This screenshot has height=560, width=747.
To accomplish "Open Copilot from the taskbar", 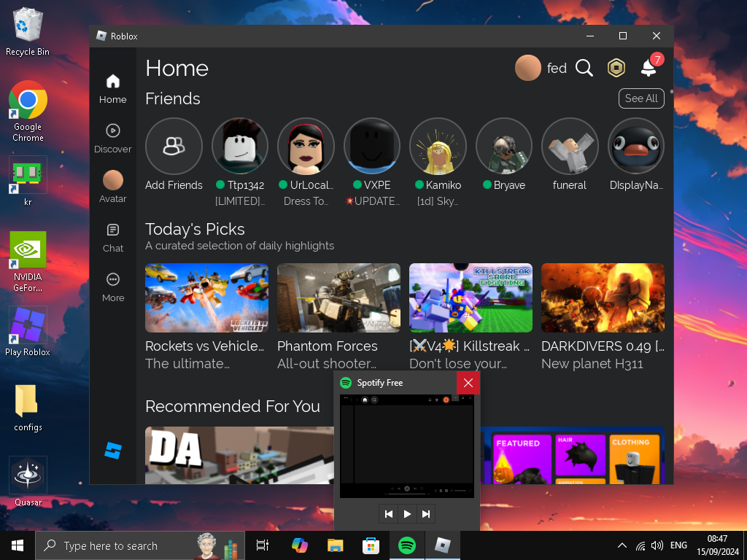I will tap(300, 545).
